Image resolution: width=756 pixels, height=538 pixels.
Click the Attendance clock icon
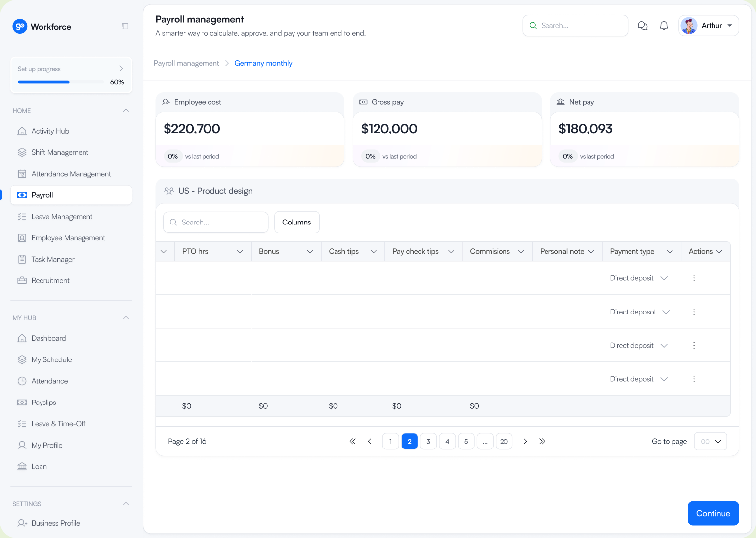tap(22, 381)
